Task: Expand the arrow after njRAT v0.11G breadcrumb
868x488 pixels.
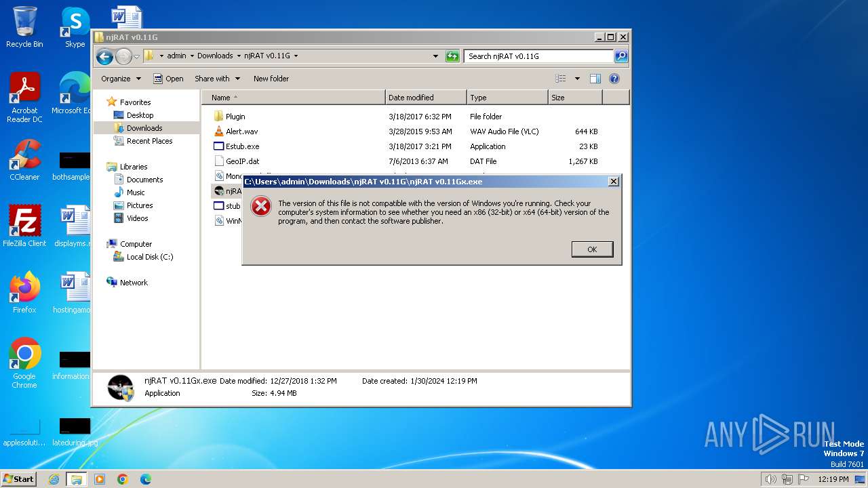Action: pyautogui.click(x=296, y=56)
